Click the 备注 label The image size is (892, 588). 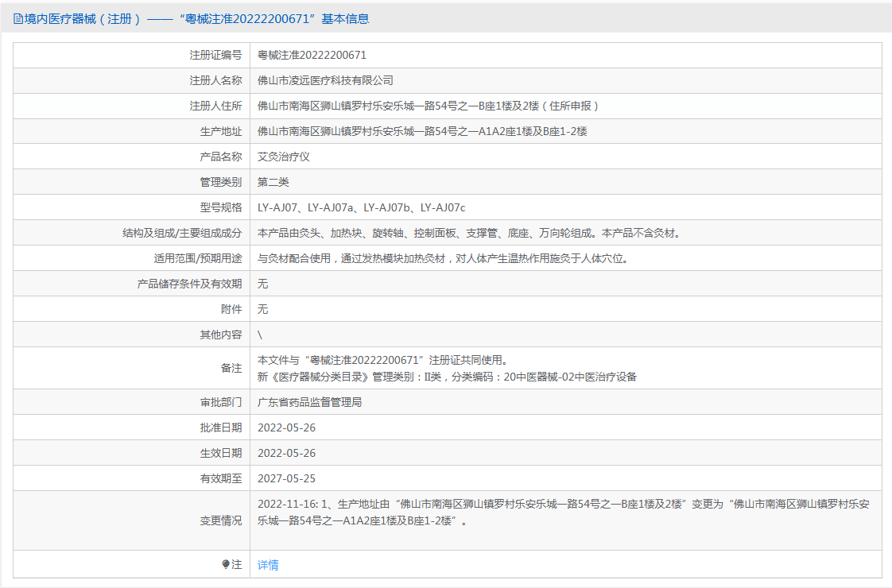(x=231, y=369)
